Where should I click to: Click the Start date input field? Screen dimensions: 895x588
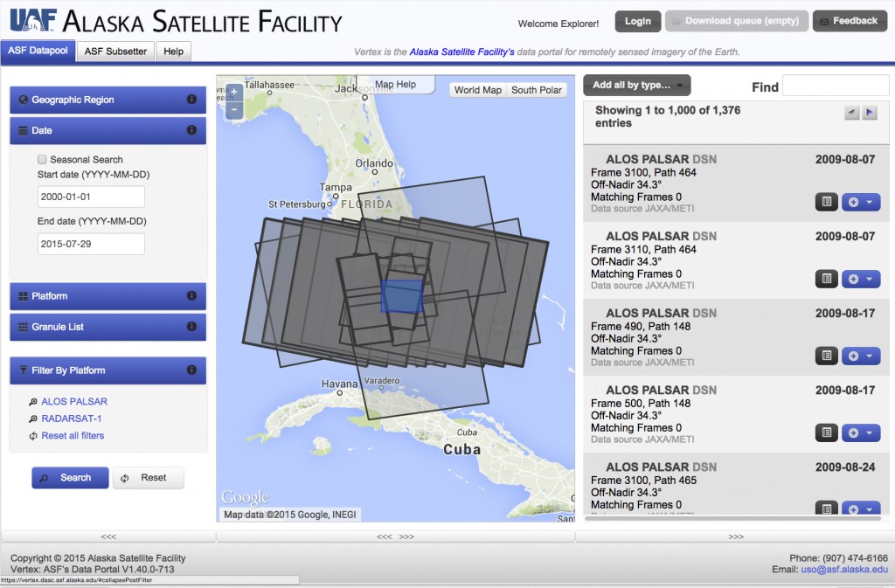91,197
